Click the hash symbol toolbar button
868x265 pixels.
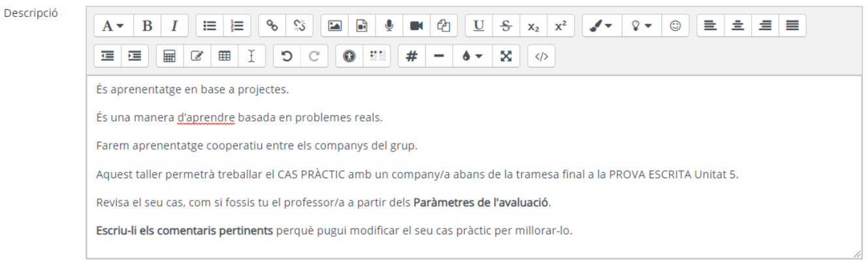[x=411, y=57]
